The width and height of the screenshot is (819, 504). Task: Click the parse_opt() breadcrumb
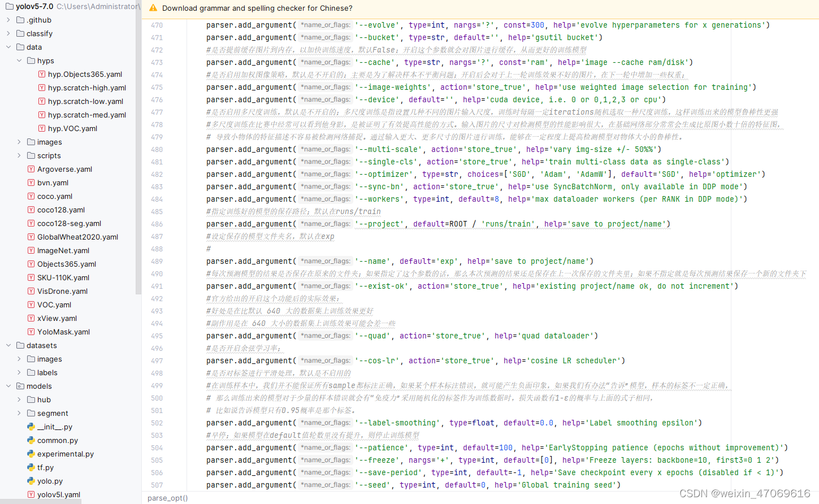pos(167,498)
